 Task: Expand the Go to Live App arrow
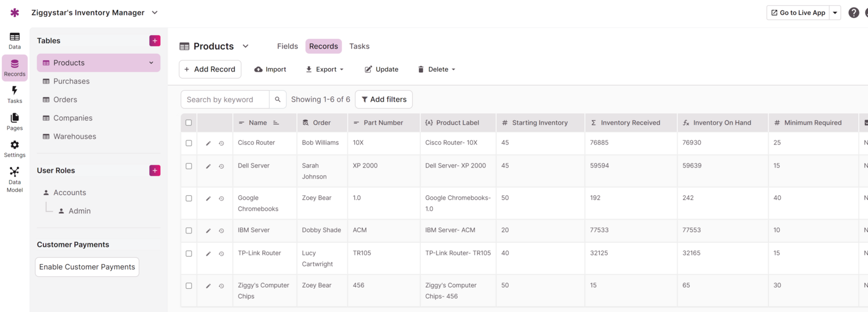point(835,13)
